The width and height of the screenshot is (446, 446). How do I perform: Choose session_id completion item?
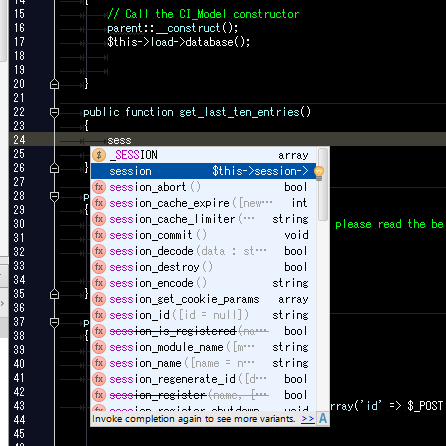(x=203, y=315)
